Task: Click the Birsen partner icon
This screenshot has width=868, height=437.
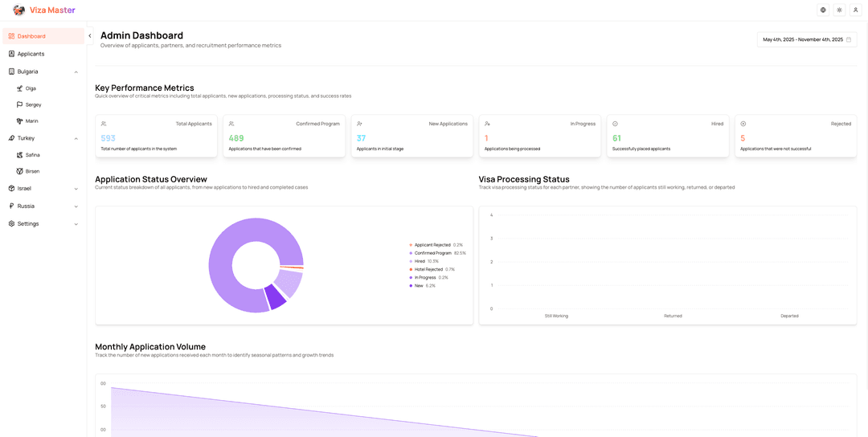Action: (x=20, y=171)
